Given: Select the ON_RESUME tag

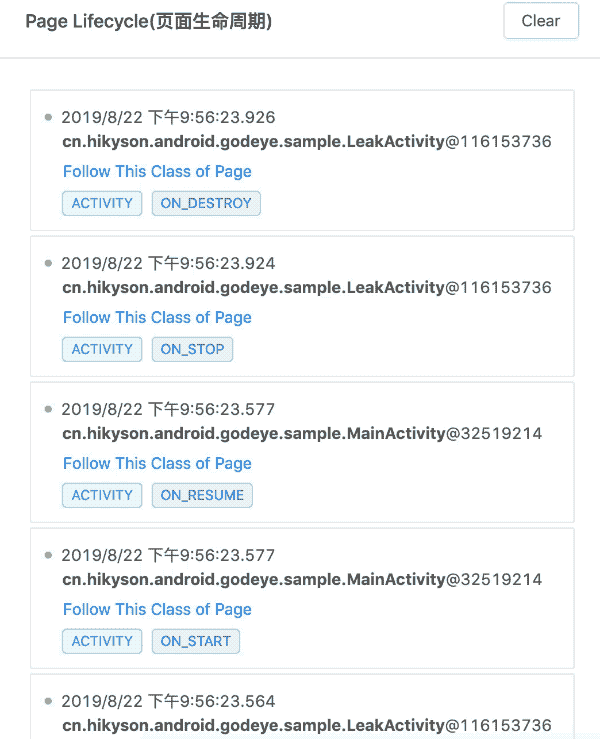Looking at the screenshot, I should coord(202,495).
